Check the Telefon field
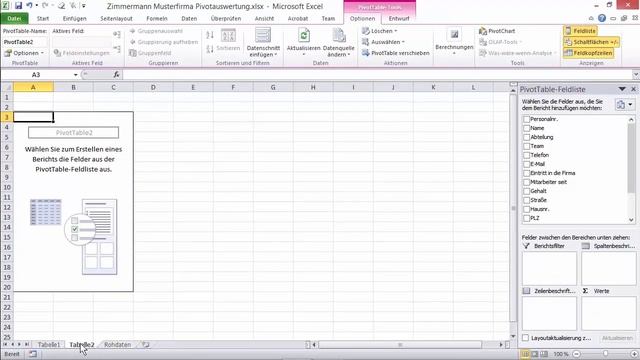Image resolution: width=640 pixels, height=360 pixels. (x=527, y=155)
